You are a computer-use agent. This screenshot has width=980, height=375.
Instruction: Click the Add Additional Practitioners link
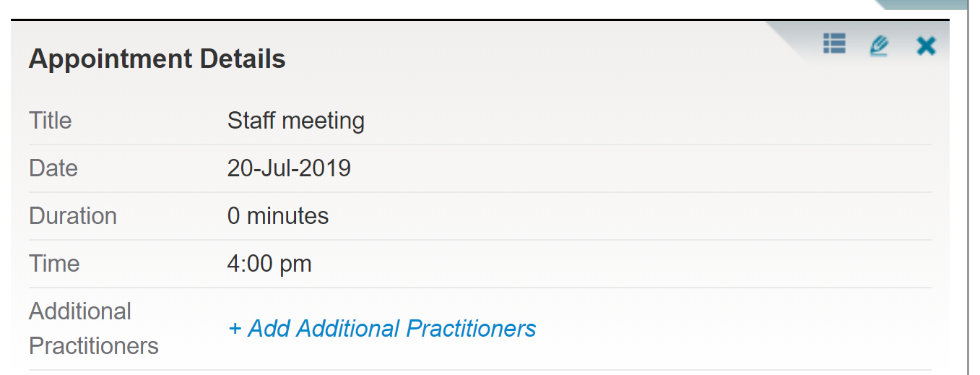click(x=382, y=329)
